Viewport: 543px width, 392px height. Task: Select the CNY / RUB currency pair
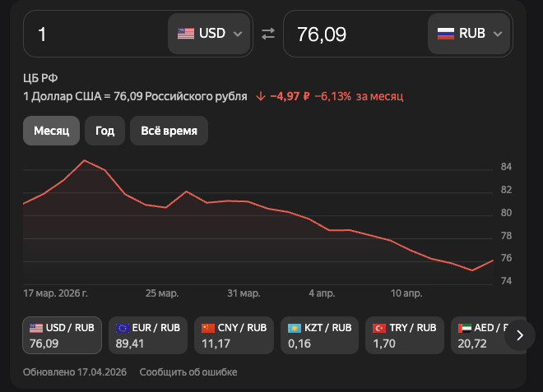pyautogui.click(x=234, y=334)
